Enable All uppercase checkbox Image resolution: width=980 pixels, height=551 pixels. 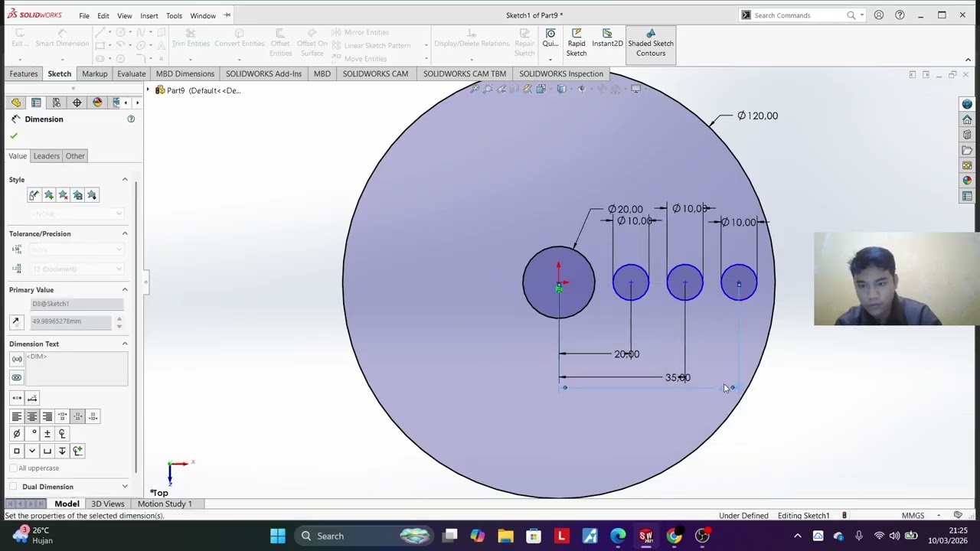coord(13,468)
